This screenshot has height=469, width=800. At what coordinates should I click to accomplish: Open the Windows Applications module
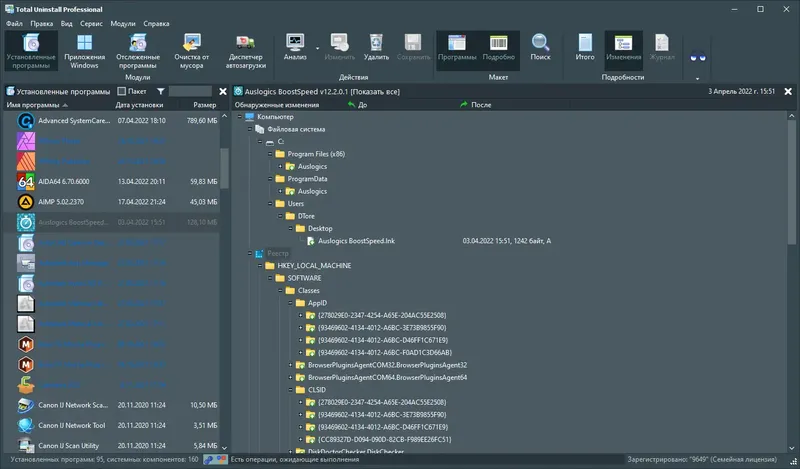click(x=85, y=51)
